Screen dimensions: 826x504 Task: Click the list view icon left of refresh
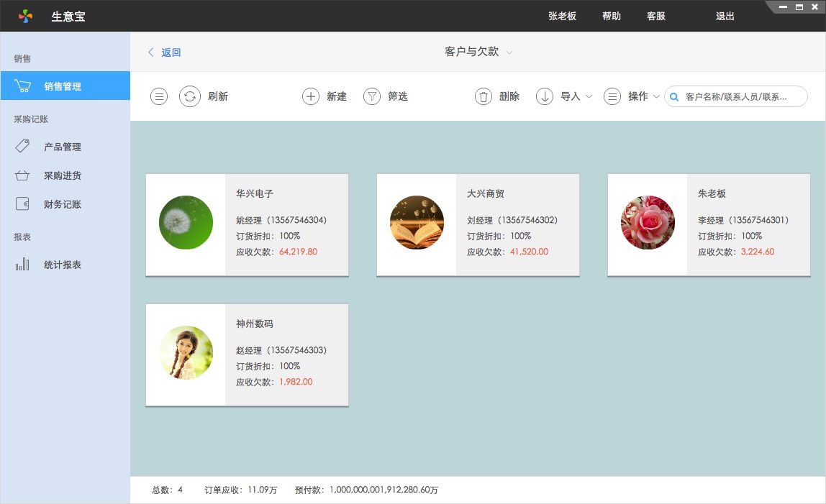pos(159,96)
